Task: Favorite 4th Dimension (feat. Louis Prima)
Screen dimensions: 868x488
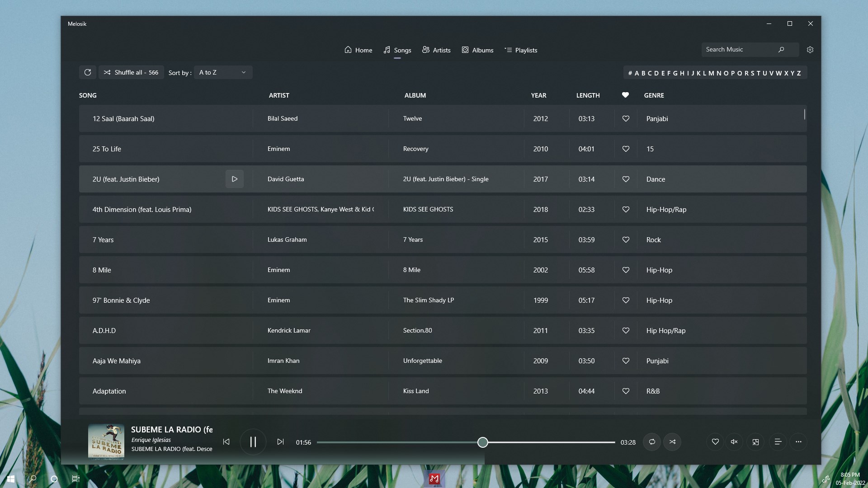Action: tap(626, 209)
